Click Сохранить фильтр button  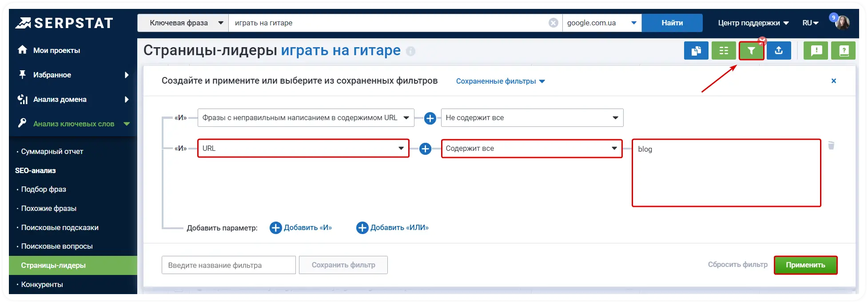(343, 265)
